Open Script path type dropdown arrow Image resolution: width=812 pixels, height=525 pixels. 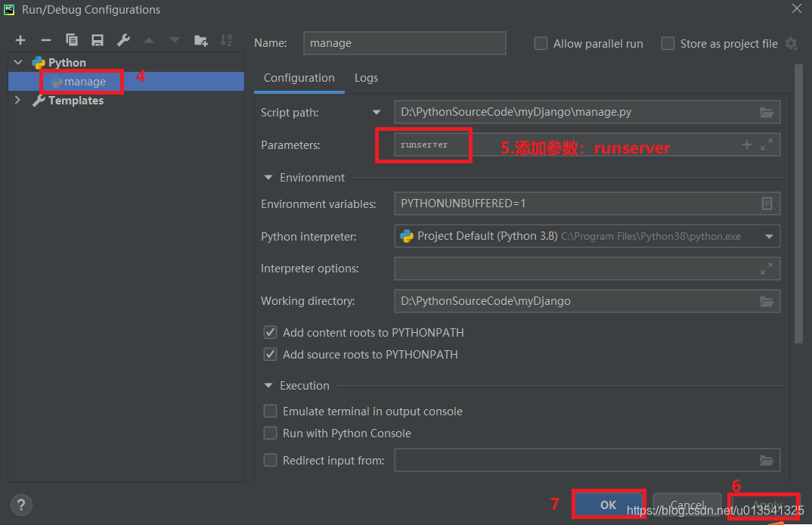(x=377, y=113)
